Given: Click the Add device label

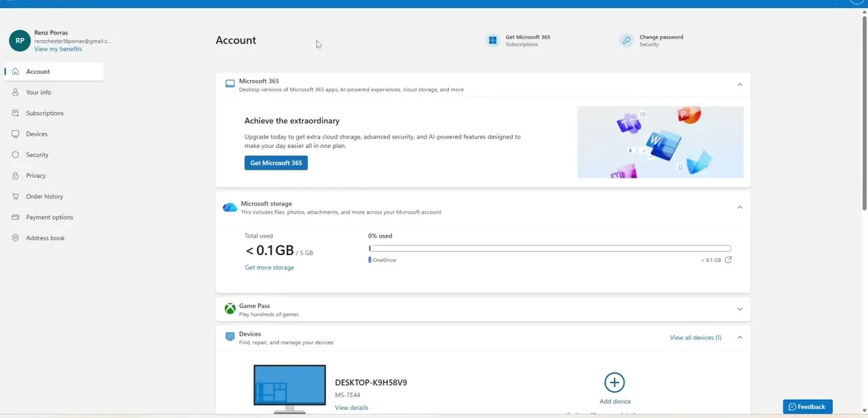Looking at the screenshot, I should point(615,401).
